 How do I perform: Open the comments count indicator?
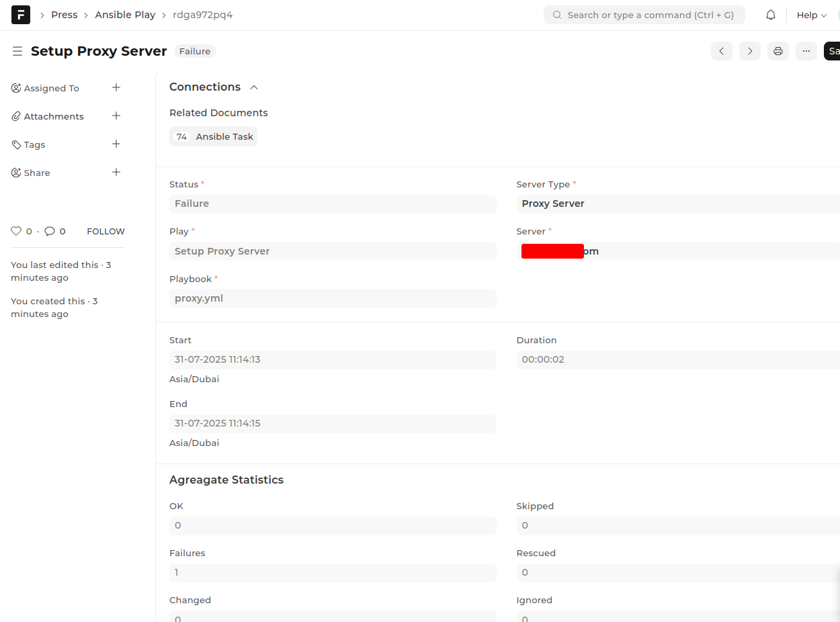point(54,230)
